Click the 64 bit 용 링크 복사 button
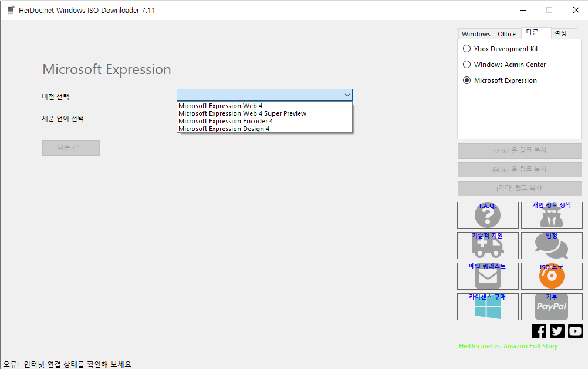 520,170
